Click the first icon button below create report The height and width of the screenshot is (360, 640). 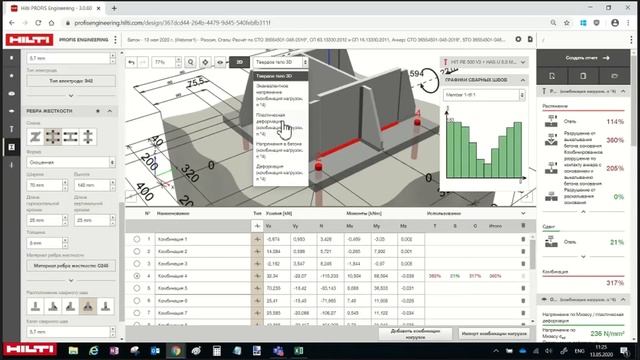[x=552, y=76]
